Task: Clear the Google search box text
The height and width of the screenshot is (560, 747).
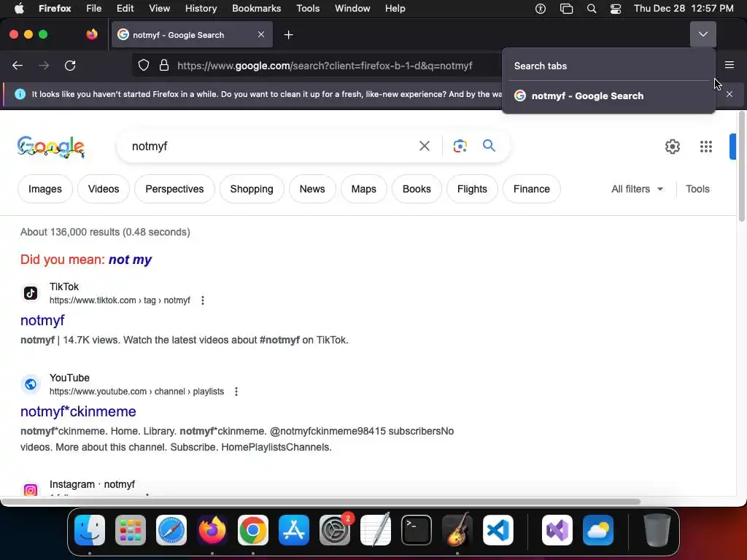Action: (x=424, y=146)
